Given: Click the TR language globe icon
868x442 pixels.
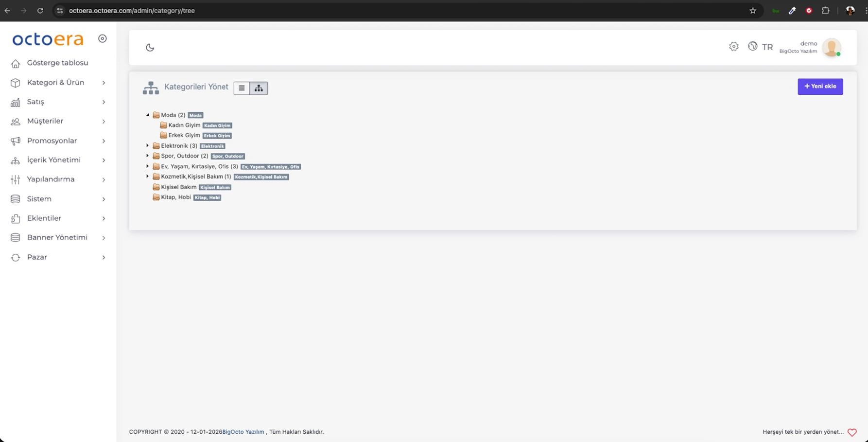Looking at the screenshot, I should (x=753, y=46).
